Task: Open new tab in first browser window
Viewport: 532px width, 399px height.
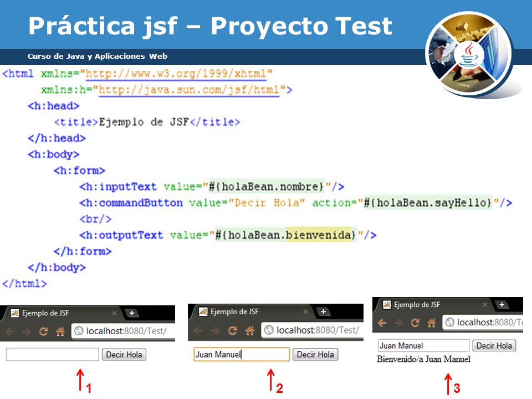Action: coord(132,313)
